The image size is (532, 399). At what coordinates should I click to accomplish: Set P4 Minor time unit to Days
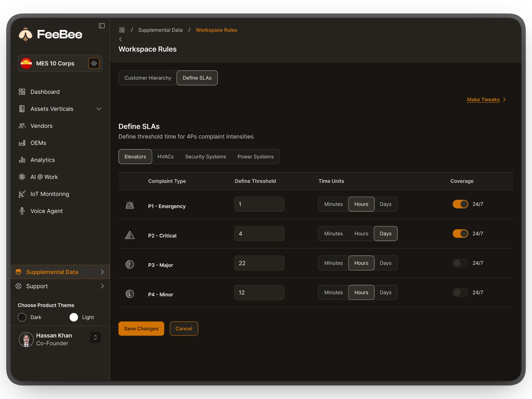pyautogui.click(x=385, y=293)
